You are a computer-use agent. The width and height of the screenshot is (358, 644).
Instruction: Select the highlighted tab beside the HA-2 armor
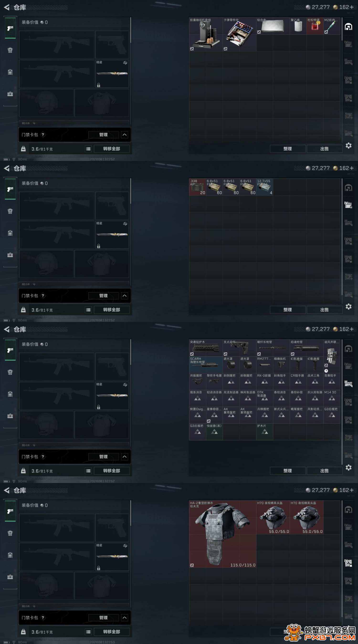pyautogui.click(x=348, y=563)
